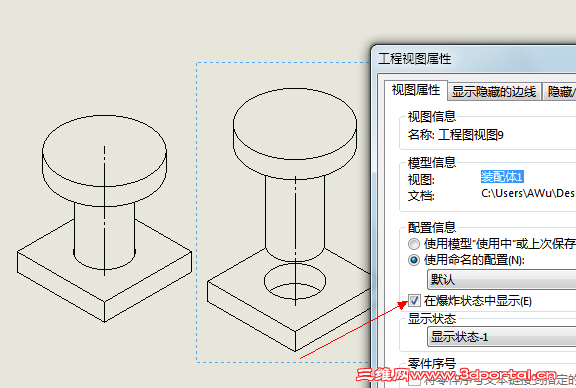Switch to the 视图属性 tab
This screenshot has height=388, width=576.
click(x=415, y=90)
